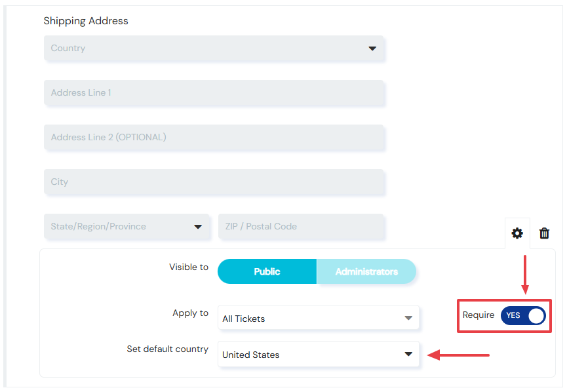Click the Set default country label

tap(167, 349)
